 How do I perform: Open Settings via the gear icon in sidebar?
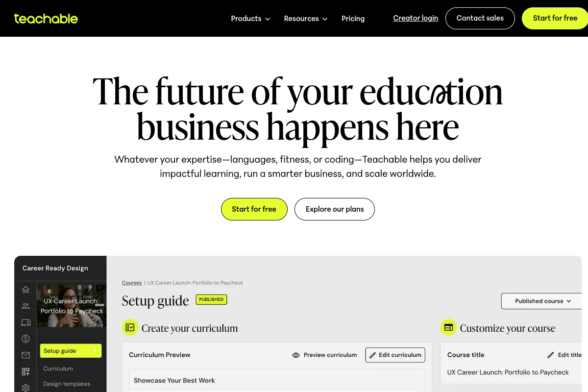(25, 387)
